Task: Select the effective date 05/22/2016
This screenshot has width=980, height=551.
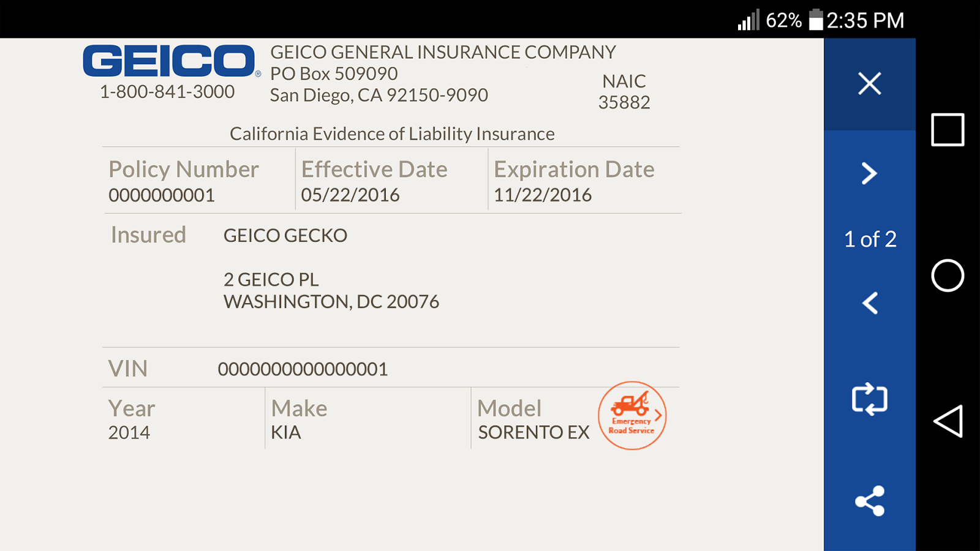Action: (350, 195)
